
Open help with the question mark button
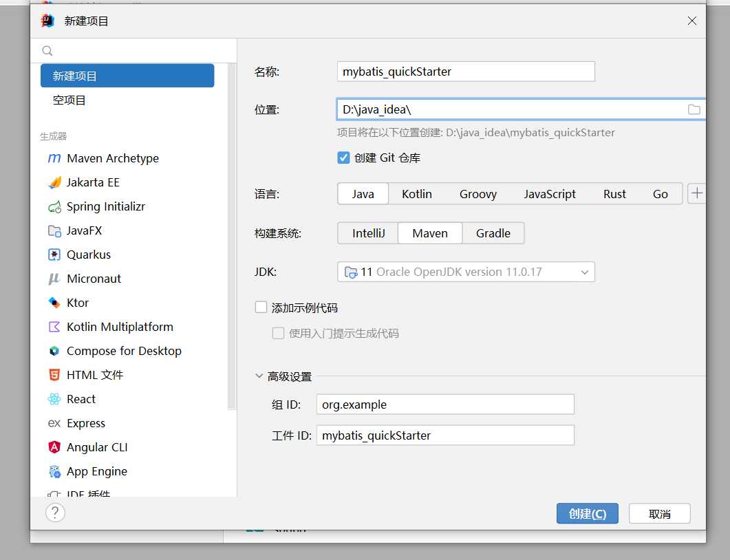click(x=55, y=513)
